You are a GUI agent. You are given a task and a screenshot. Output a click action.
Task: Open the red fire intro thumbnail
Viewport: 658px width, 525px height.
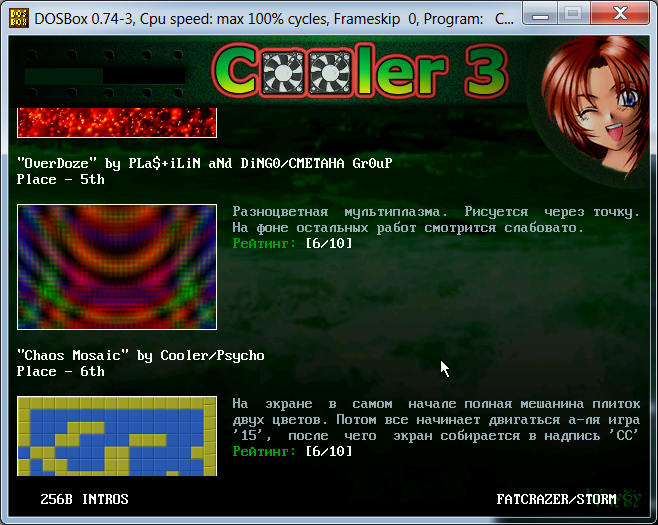(x=117, y=123)
